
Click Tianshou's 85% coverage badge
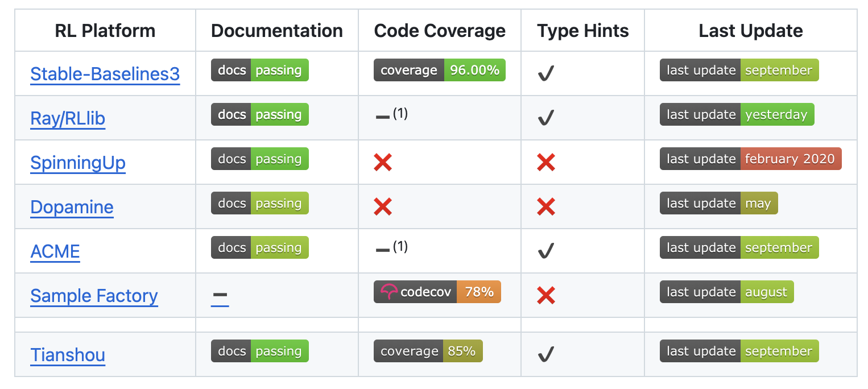428,351
